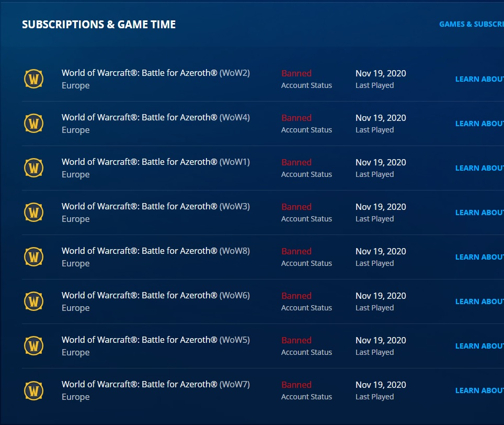Click the Subscriptions & Game Time heading
504x425 pixels.
click(99, 25)
